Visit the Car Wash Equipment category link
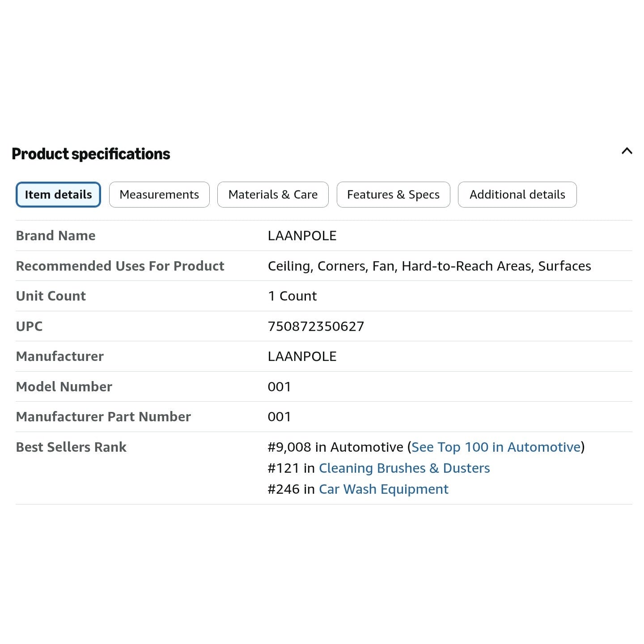644x644 pixels. (383, 489)
